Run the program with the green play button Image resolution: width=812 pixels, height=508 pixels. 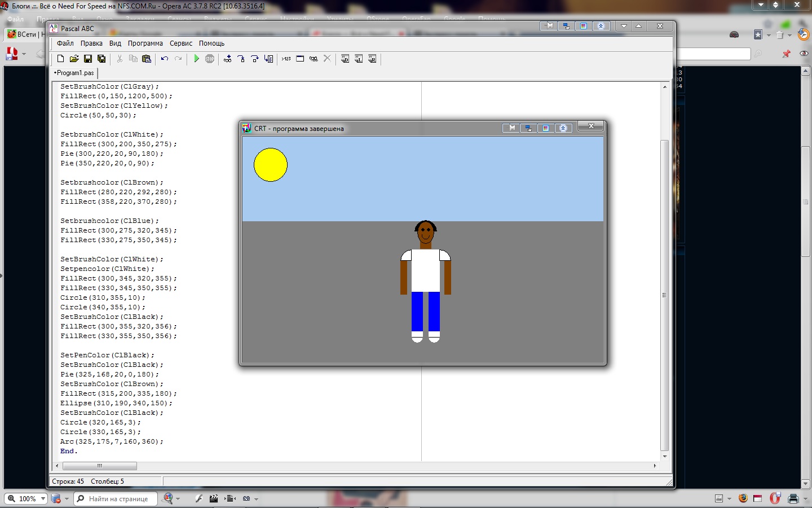pyautogui.click(x=196, y=59)
